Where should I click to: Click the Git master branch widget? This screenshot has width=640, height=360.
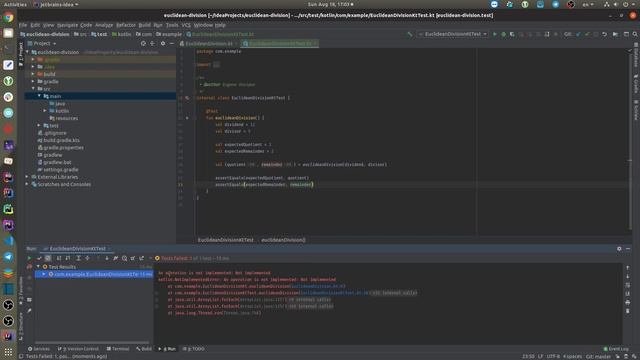click(x=598, y=356)
